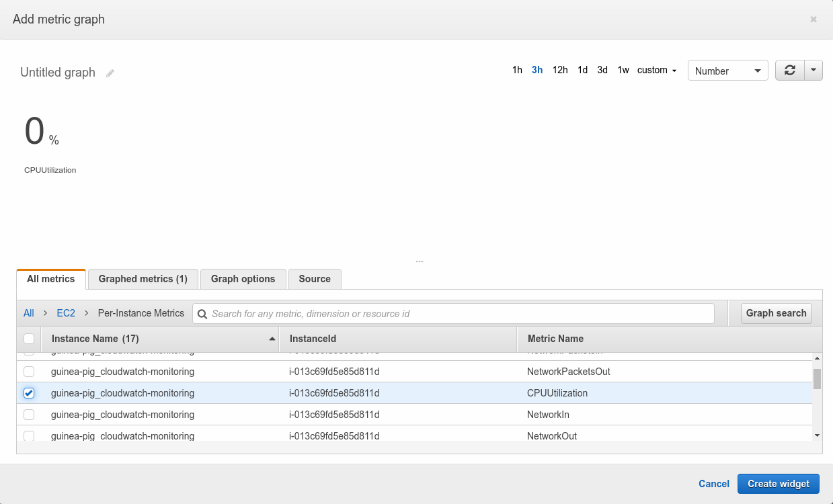Switch to the All metrics tab
Image resolution: width=833 pixels, height=504 pixels.
point(51,279)
